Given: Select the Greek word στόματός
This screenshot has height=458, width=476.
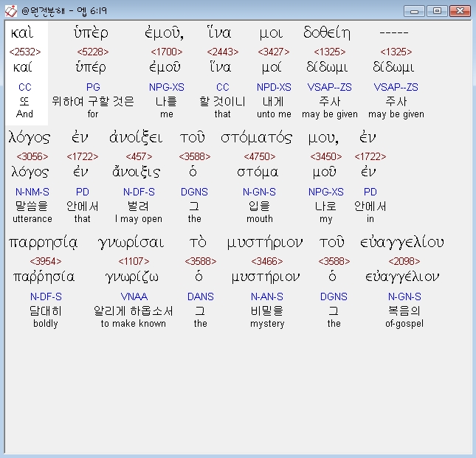Looking at the screenshot, I should (x=257, y=138).
